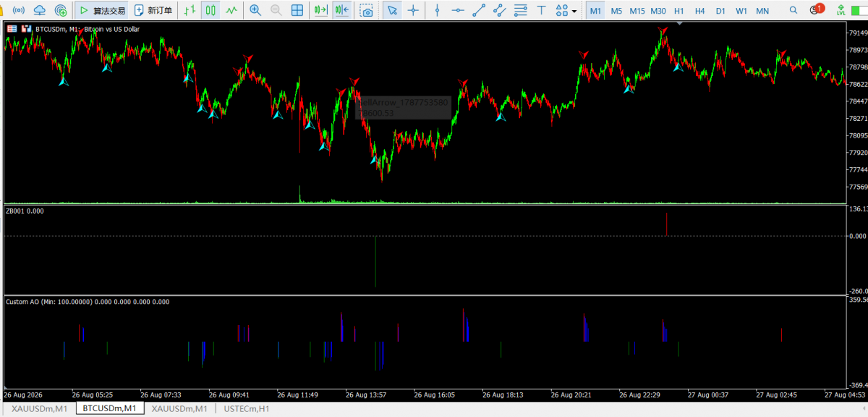
Task: Open the cloud hosting (VPS) icon
Action: (39, 11)
